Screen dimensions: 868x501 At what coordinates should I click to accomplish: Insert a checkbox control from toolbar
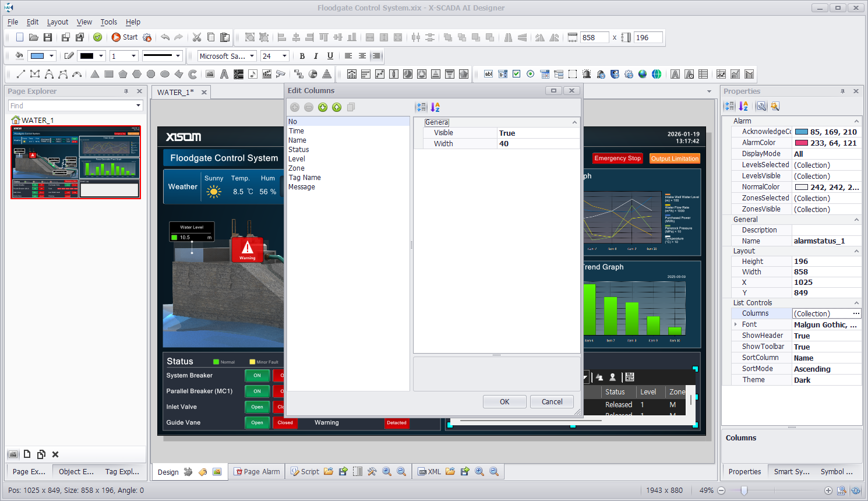516,74
